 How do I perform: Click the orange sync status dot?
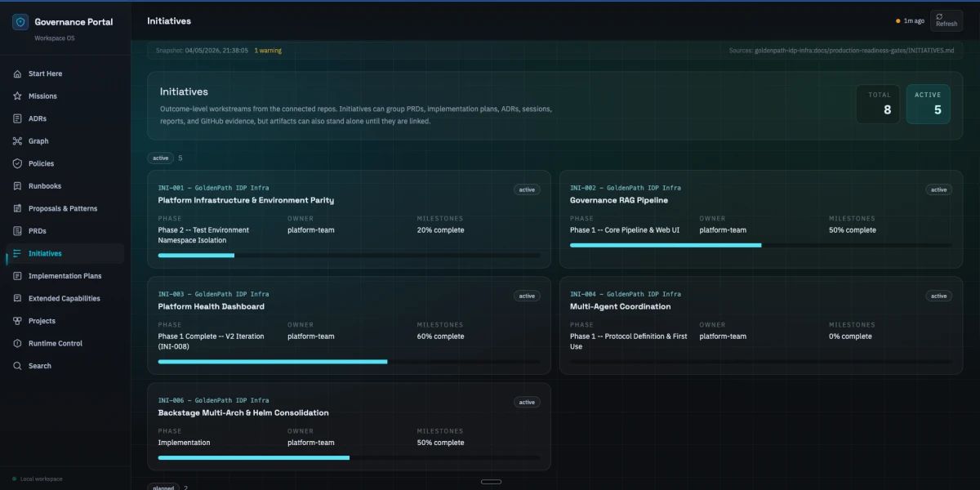point(898,20)
